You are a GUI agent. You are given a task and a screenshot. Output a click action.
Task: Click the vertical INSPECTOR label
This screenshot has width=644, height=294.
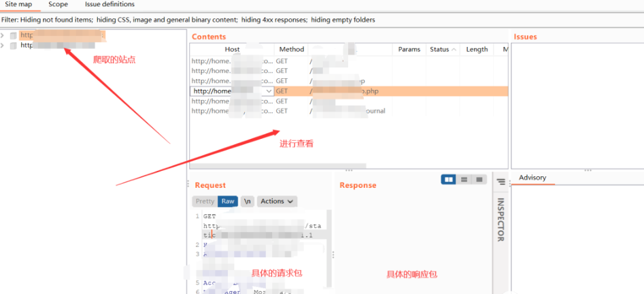pos(501,220)
